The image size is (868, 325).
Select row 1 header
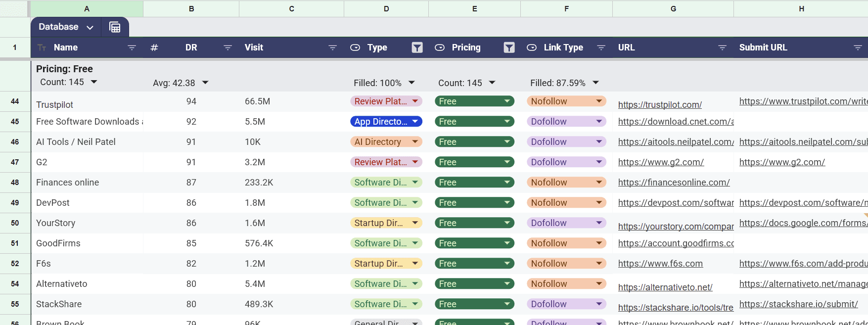coord(15,47)
